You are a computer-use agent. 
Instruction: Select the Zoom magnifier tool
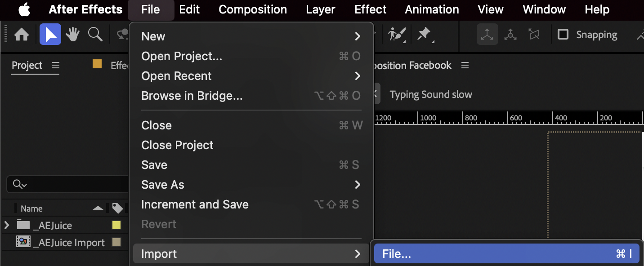coord(95,35)
